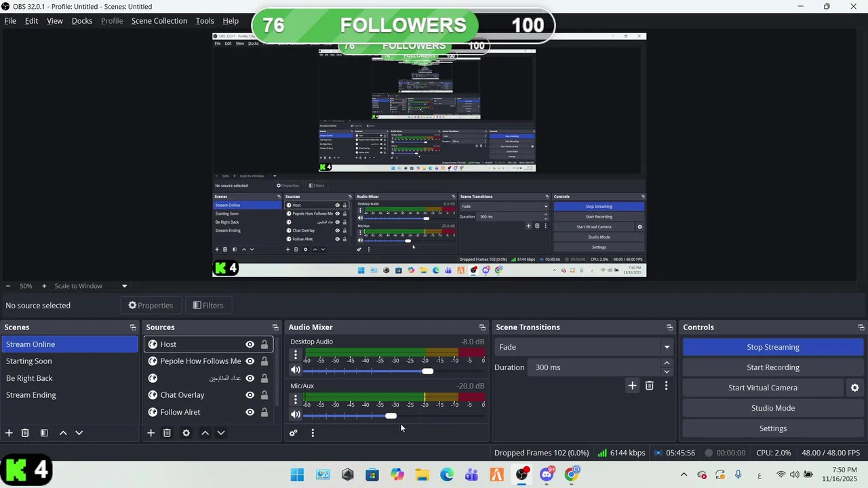
Task: Open the Fade transition dropdown
Action: tap(584, 347)
